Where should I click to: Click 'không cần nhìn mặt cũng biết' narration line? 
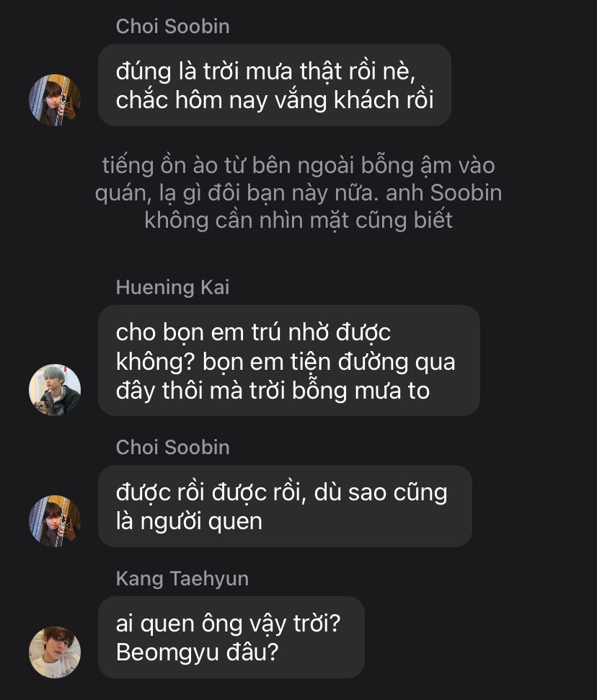[x=298, y=220]
